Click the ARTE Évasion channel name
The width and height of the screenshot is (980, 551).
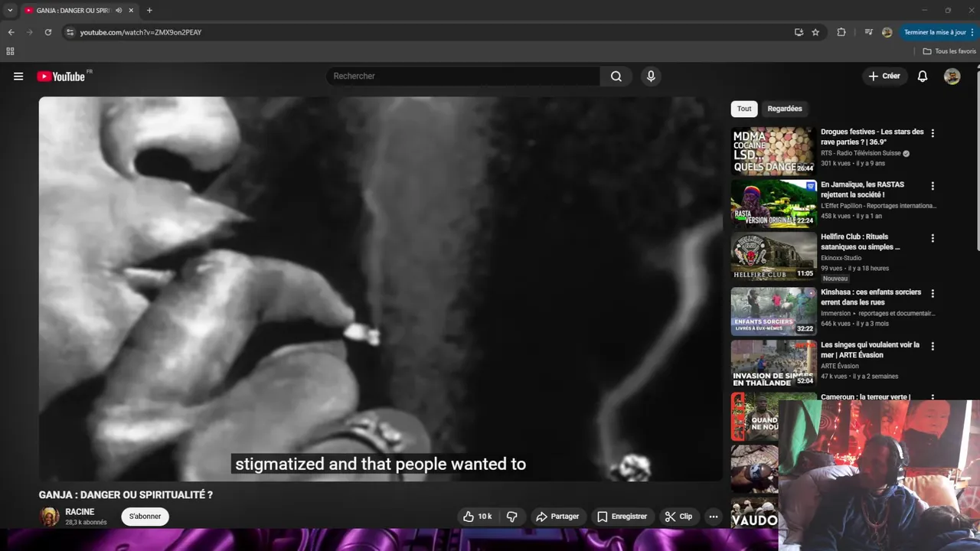click(x=840, y=366)
